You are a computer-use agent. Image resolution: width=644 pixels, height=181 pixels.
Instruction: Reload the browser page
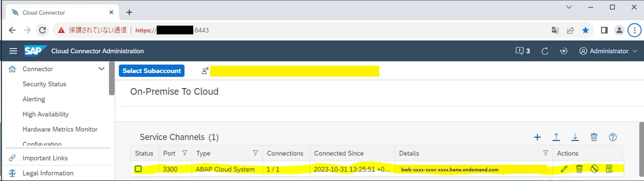click(x=43, y=30)
